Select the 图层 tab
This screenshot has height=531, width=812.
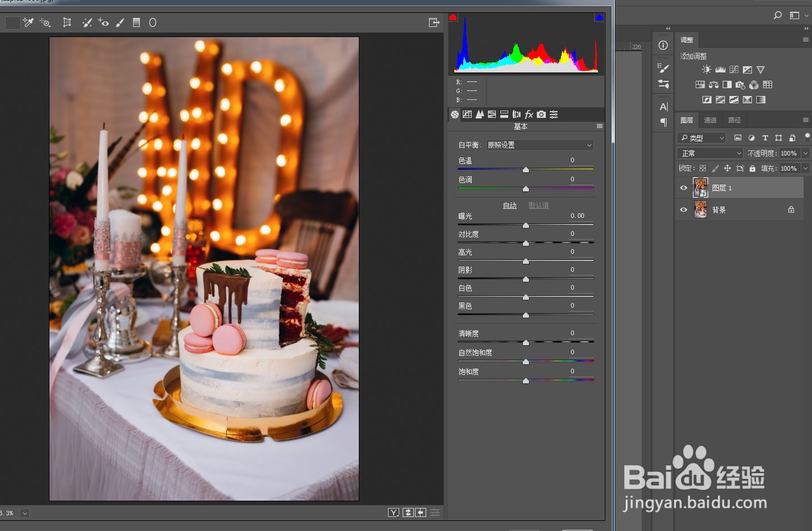(687, 120)
